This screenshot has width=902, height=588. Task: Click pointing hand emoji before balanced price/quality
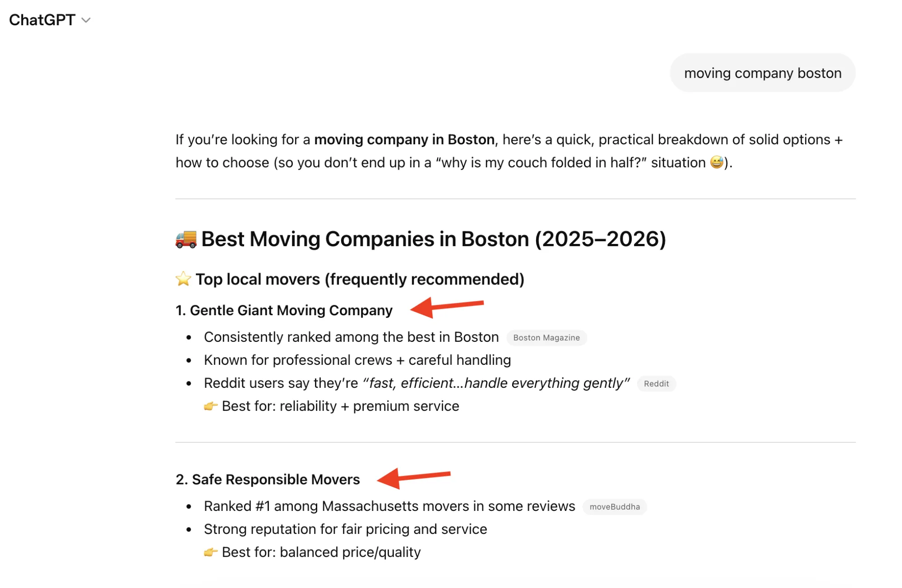[210, 552]
